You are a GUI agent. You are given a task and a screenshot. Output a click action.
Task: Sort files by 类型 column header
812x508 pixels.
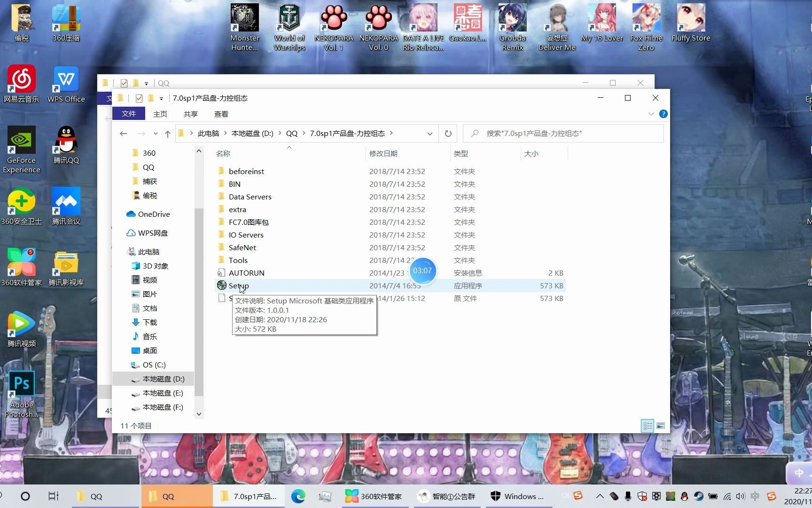[x=485, y=153]
